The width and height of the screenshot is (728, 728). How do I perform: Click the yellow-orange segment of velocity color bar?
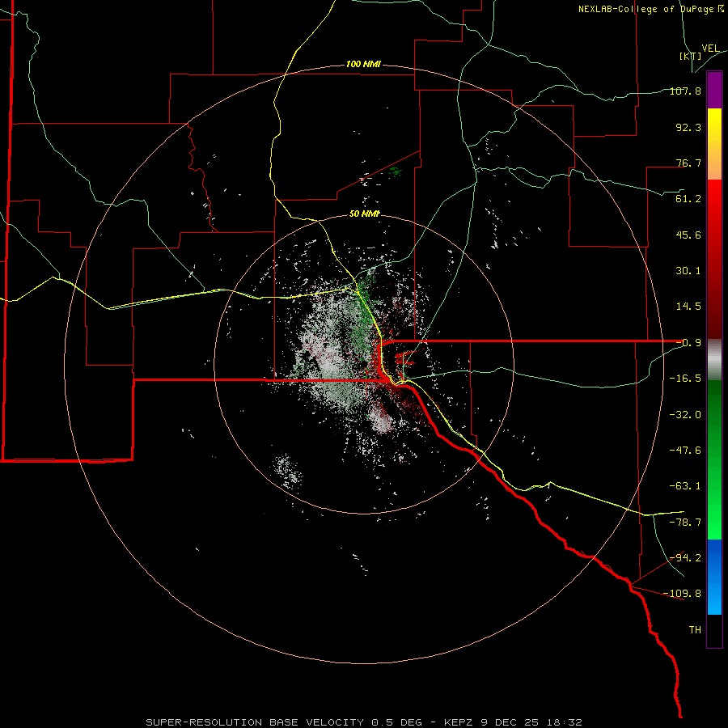[x=714, y=144]
